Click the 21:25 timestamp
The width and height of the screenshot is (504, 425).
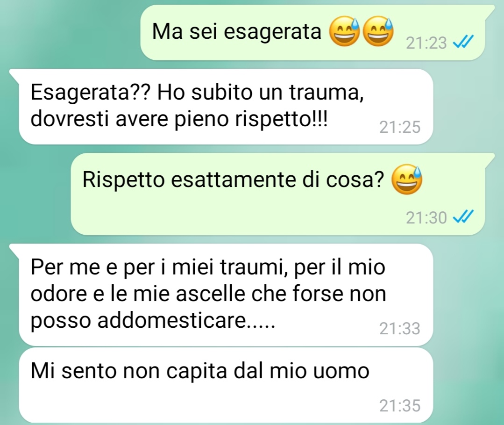(400, 127)
